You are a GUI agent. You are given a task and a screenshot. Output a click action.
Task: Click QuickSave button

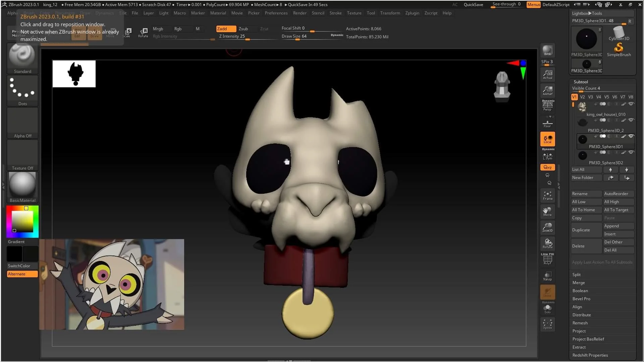click(473, 5)
